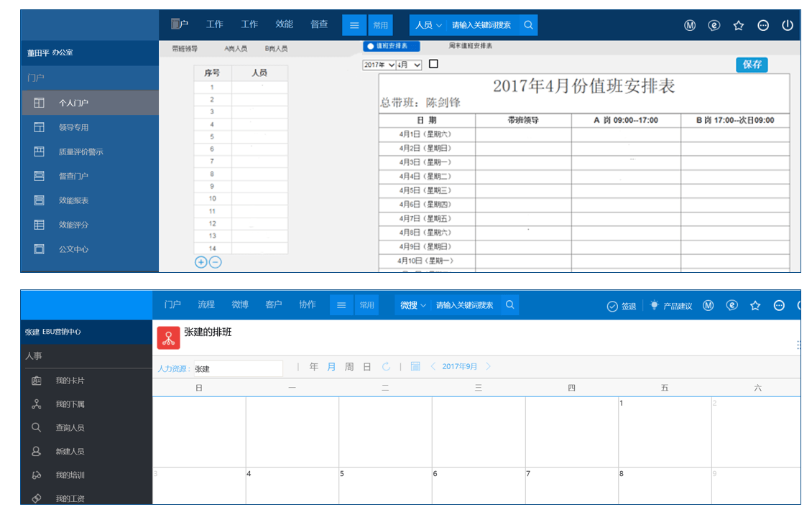Switch to the A岗人员 tab
This screenshot has width=812, height=517.
[236, 49]
